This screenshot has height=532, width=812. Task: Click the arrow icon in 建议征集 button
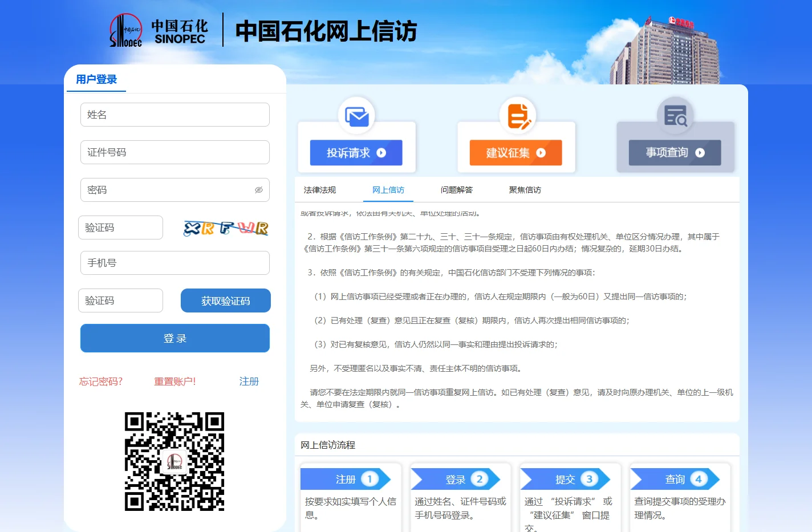[x=541, y=153]
